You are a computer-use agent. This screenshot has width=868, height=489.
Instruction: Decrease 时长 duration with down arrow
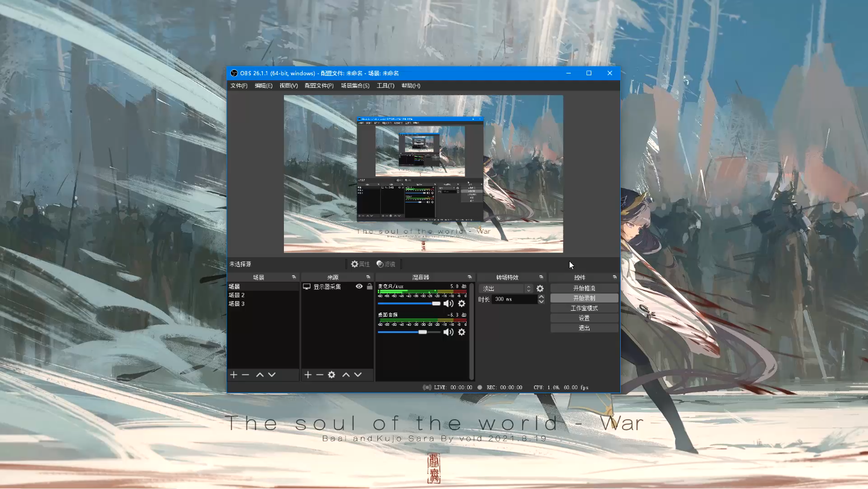click(x=541, y=301)
